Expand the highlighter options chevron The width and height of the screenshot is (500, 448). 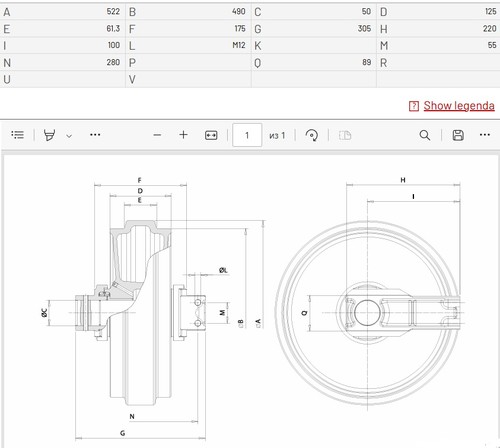pos(69,136)
